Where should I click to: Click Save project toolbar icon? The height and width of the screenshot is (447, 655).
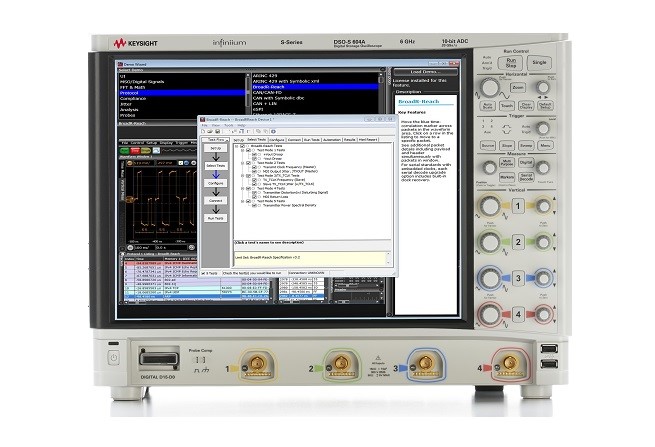217,132
